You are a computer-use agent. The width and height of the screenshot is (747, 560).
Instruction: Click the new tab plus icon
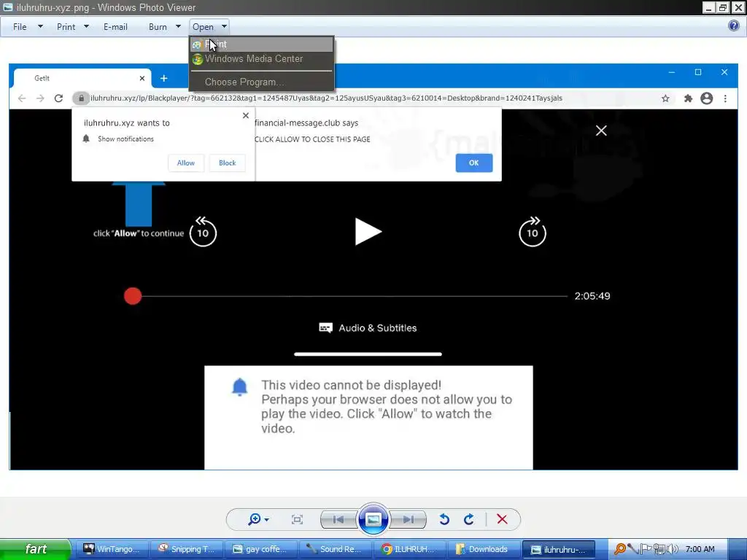(x=164, y=78)
